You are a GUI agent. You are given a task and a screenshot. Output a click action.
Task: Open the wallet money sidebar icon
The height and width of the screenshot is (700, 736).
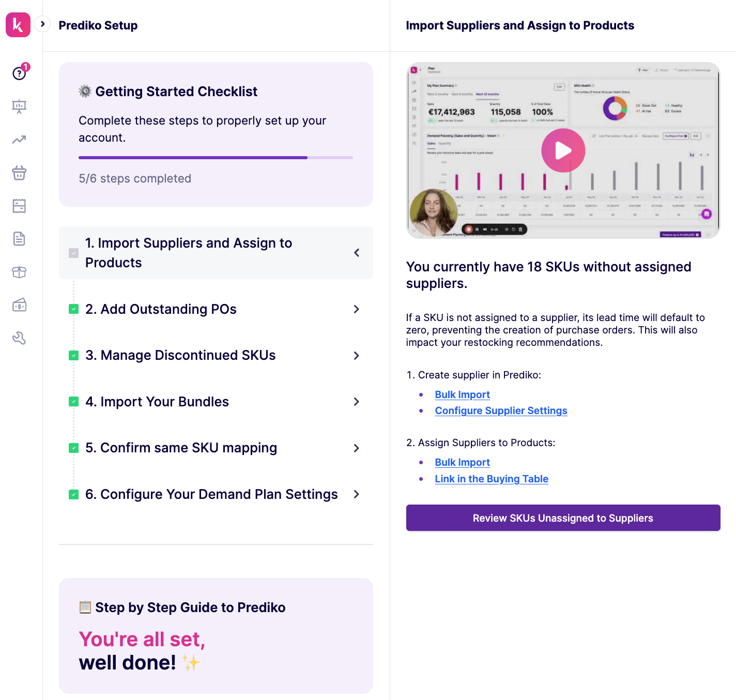[x=19, y=305]
